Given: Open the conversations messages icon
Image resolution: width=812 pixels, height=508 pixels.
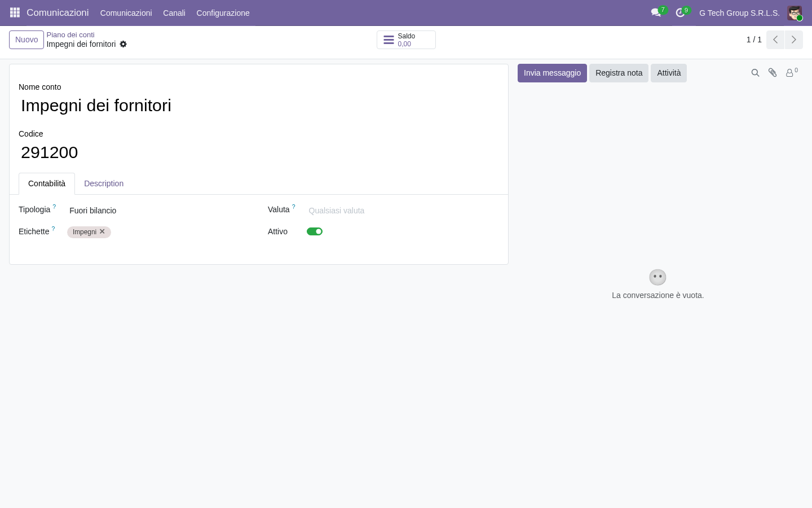Looking at the screenshot, I should [x=656, y=12].
